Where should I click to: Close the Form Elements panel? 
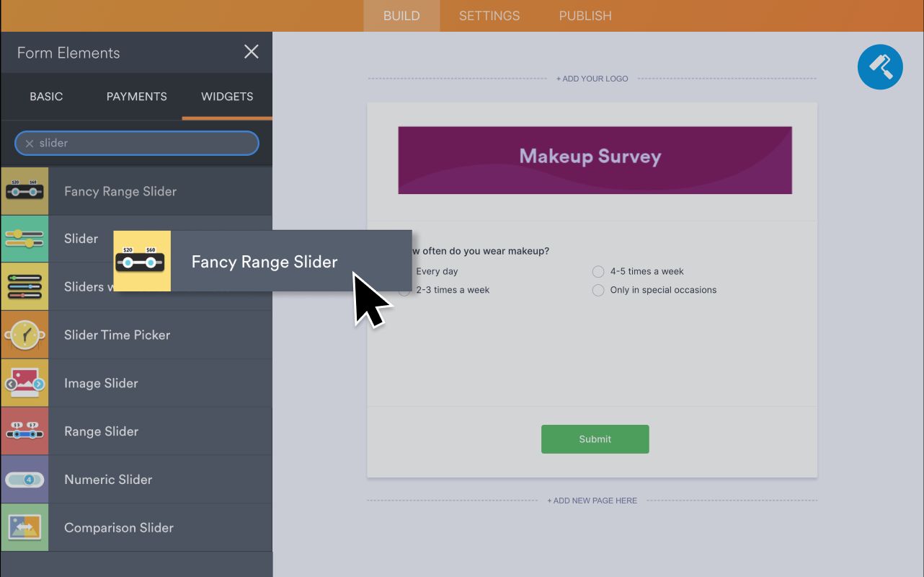click(251, 51)
